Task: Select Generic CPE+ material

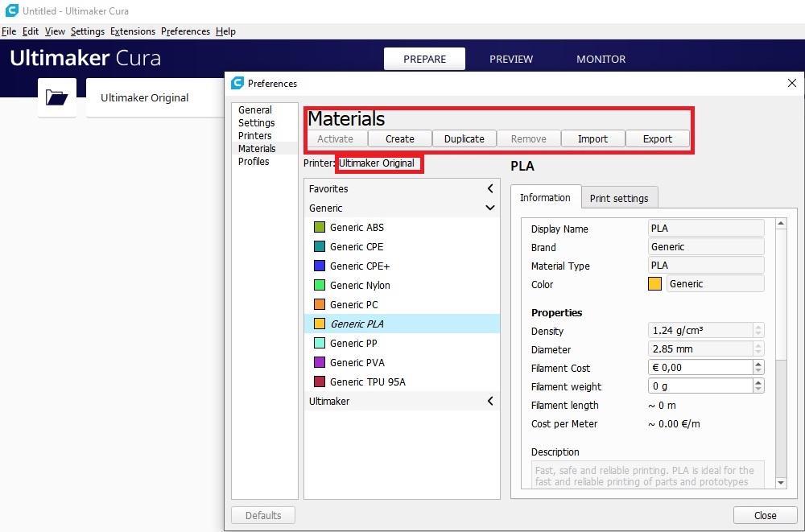Action: [402, 266]
